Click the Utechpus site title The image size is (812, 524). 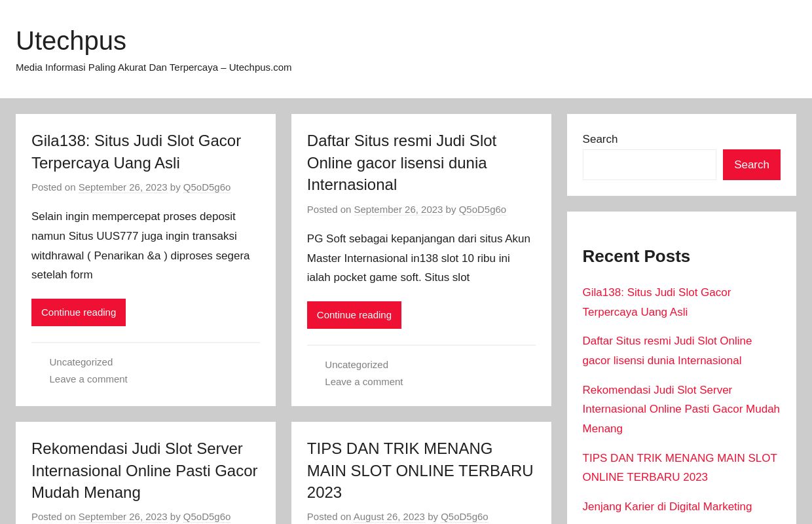(x=71, y=41)
